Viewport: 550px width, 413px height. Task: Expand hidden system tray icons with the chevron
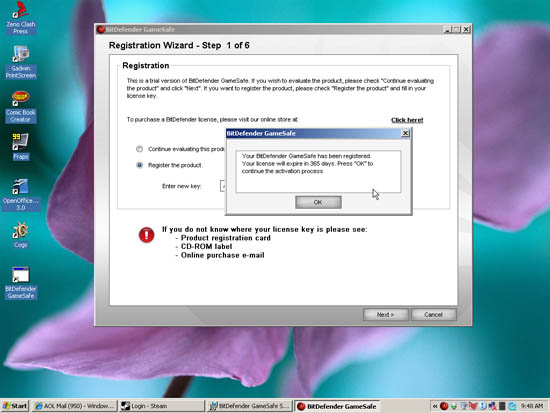coord(435,406)
